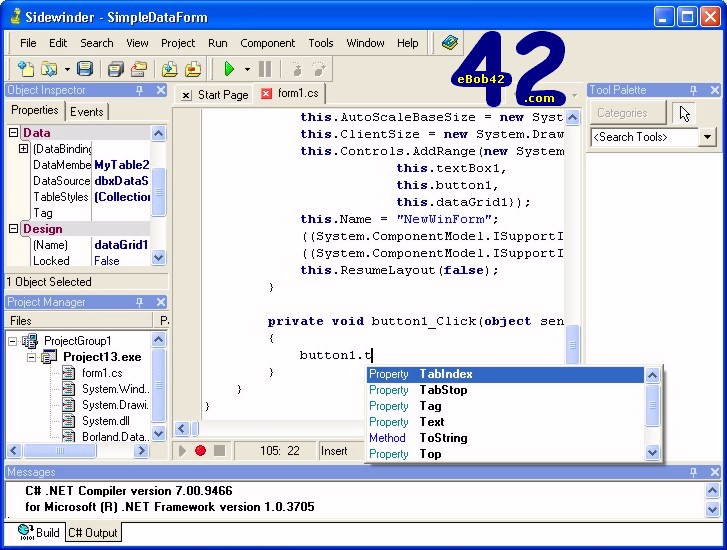Image resolution: width=727 pixels, height=550 pixels.
Task: Choose ToString from the code completion list
Action: [x=443, y=438]
